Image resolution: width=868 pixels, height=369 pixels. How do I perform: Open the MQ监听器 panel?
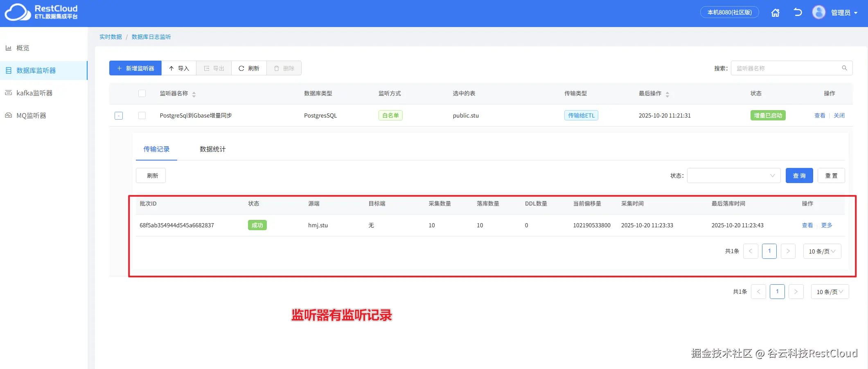click(x=31, y=115)
